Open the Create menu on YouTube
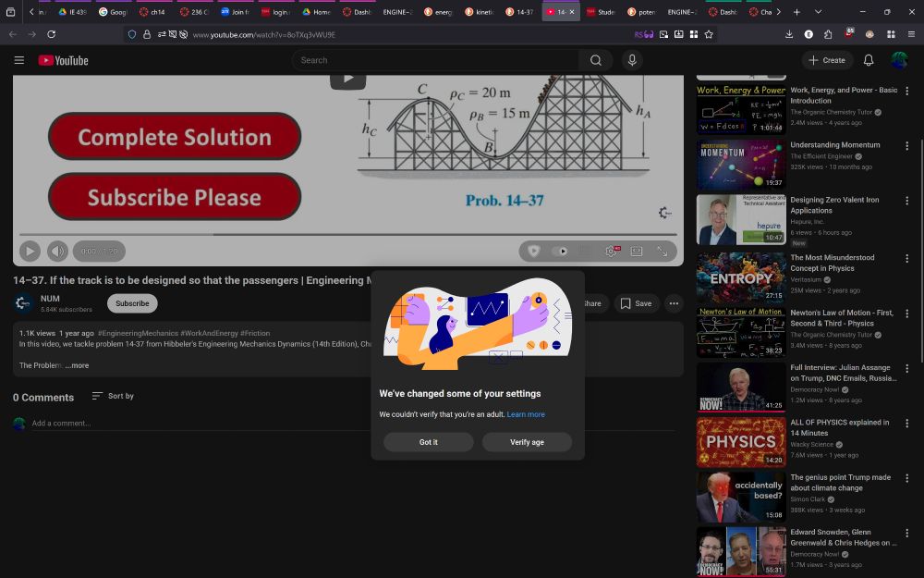Viewport: 924px width, 578px height. [825, 59]
